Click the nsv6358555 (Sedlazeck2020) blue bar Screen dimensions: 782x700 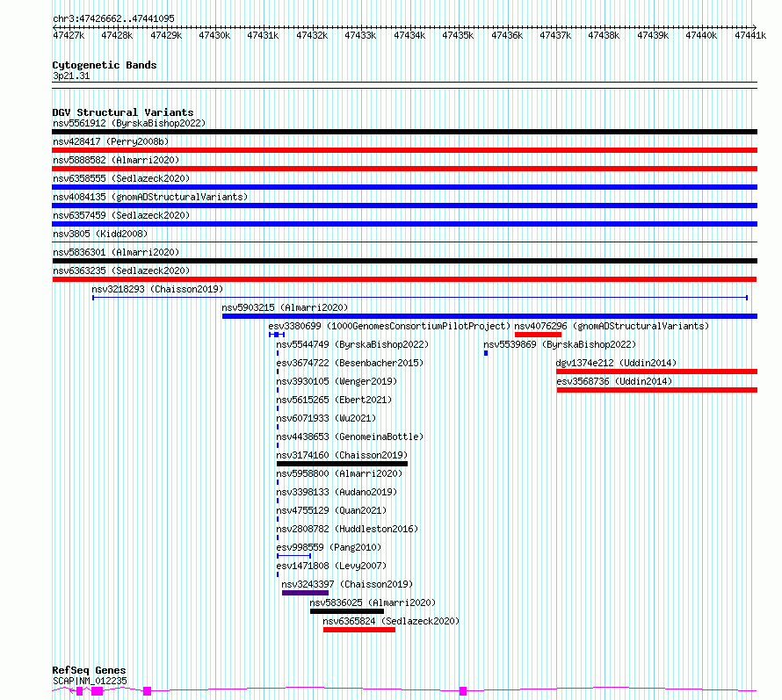(x=404, y=187)
